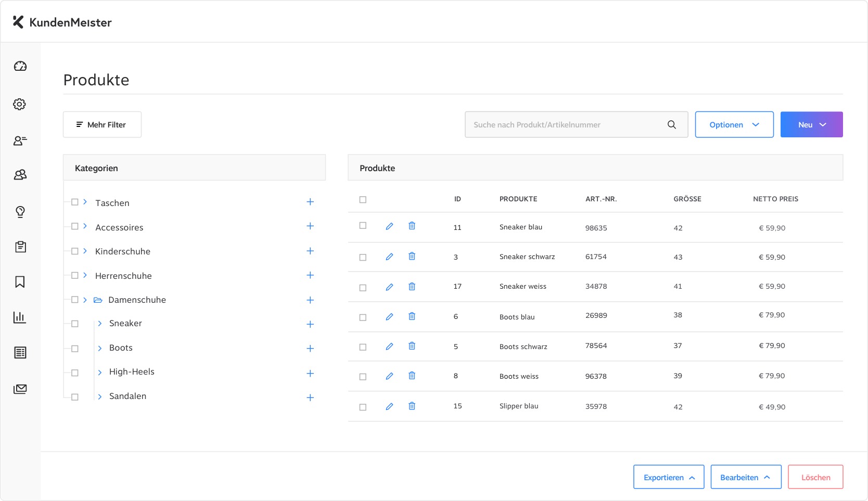Expand the Accessoires category chevron
Viewport: 868px width, 501px height.
pyautogui.click(x=85, y=226)
